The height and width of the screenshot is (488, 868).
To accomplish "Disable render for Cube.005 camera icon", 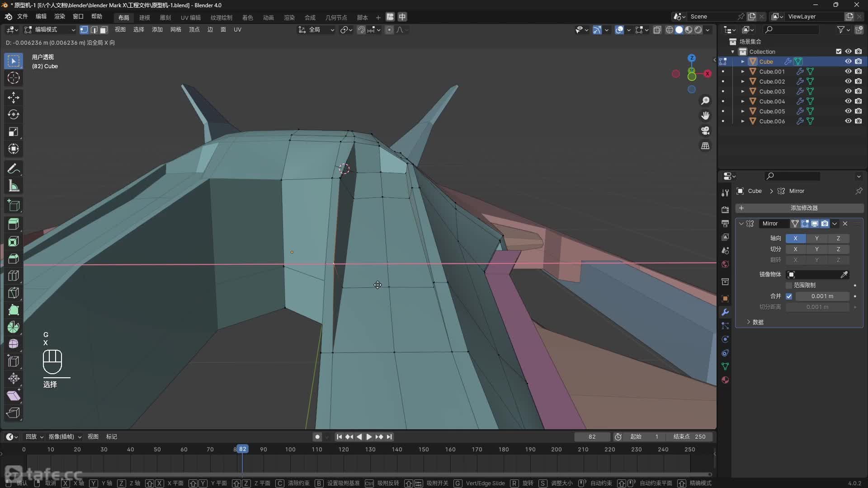I will click(x=859, y=111).
